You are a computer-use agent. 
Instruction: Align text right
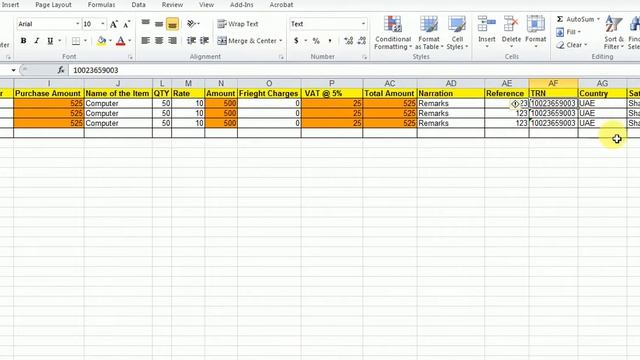click(x=172, y=41)
